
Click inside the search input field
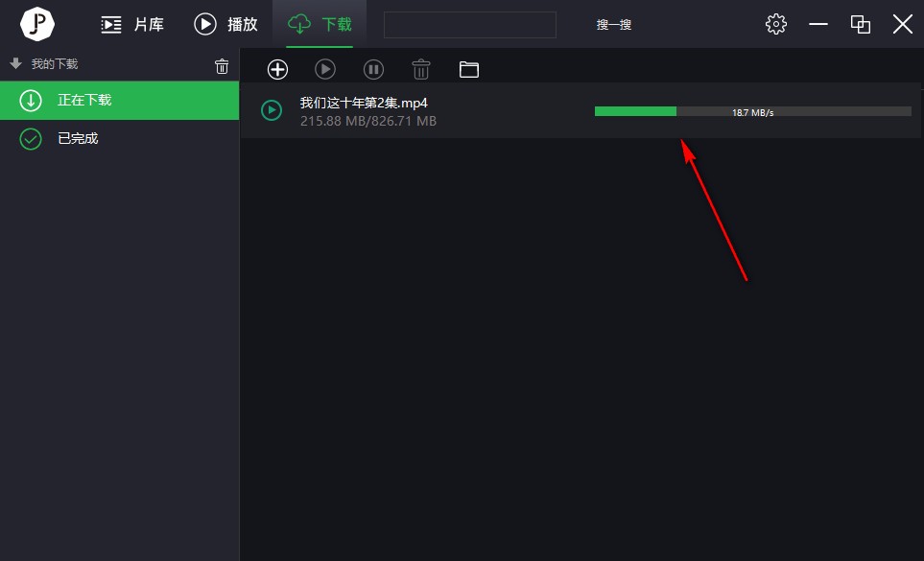(x=469, y=24)
